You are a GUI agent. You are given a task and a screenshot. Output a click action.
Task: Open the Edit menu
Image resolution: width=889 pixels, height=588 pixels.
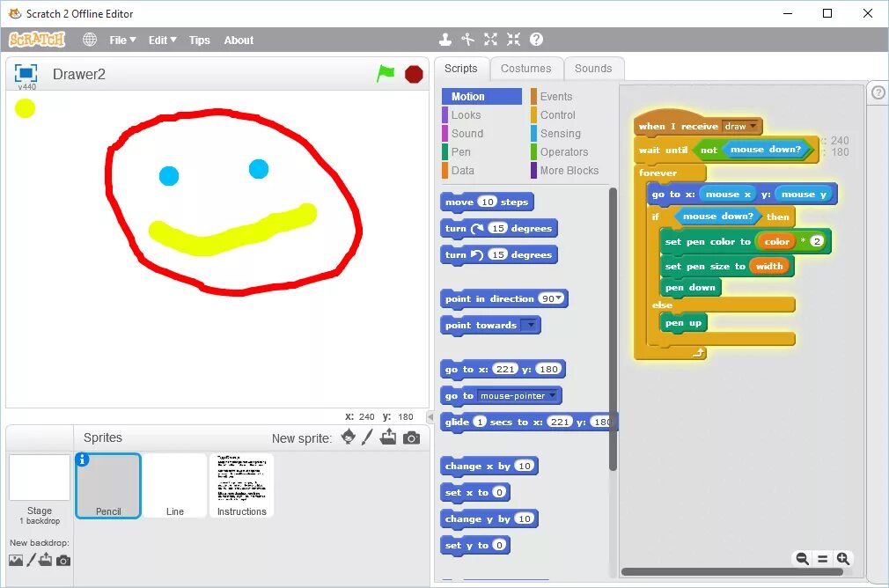pos(159,40)
